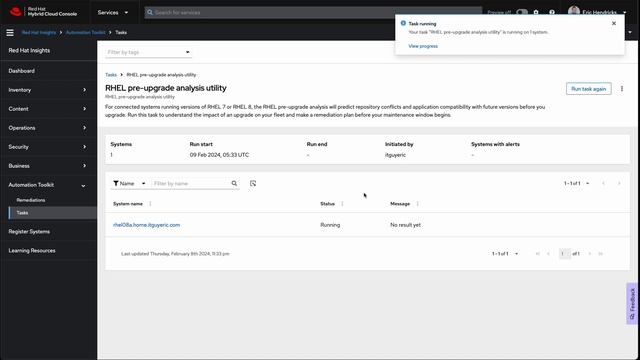The height and width of the screenshot is (360, 640).
Task: Click the export icon next to name filter
Action: tap(253, 184)
